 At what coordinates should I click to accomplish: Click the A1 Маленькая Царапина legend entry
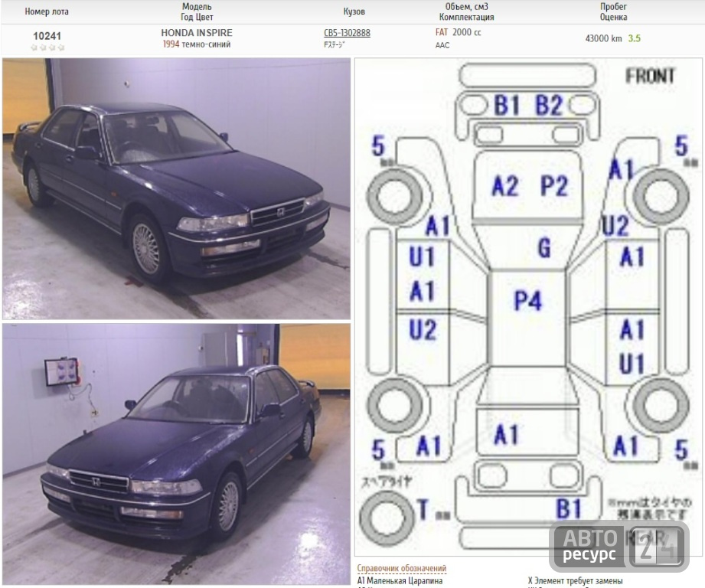(x=400, y=581)
